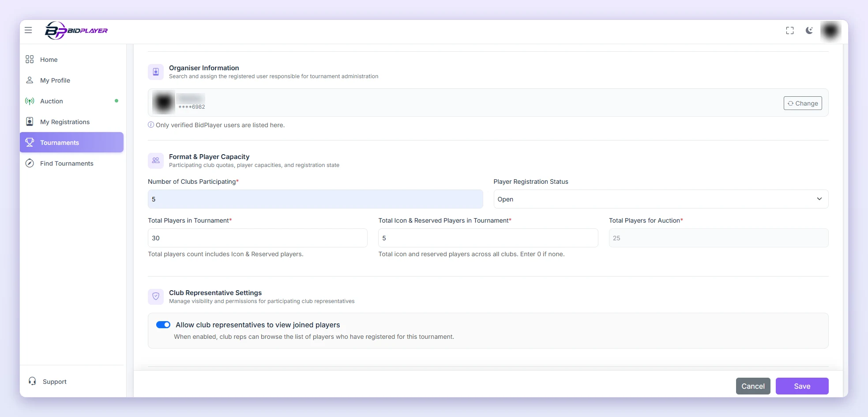Image resolution: width=868 pixels, height=417 pixels.
Task: Click the organiser profile thumbnail
Action: (163, 102)
